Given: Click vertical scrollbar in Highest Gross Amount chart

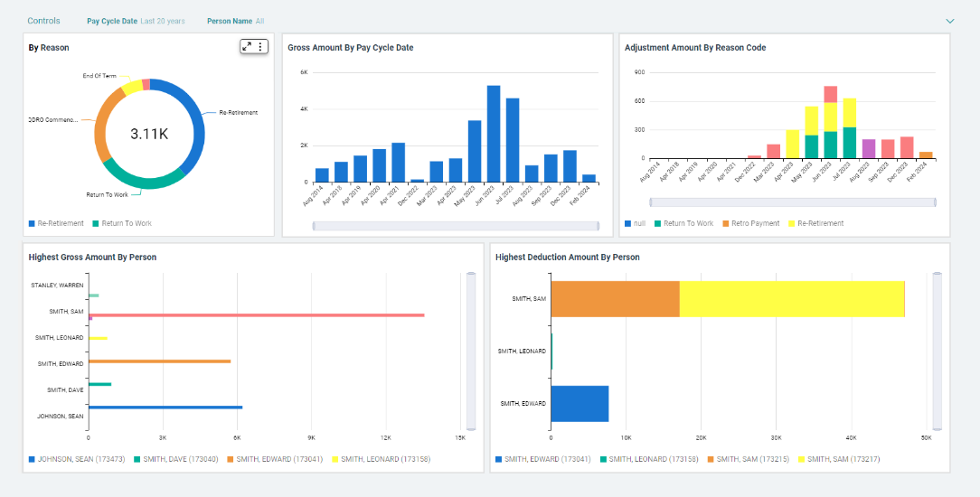Looking at the screenshot, I should [470, 351].
